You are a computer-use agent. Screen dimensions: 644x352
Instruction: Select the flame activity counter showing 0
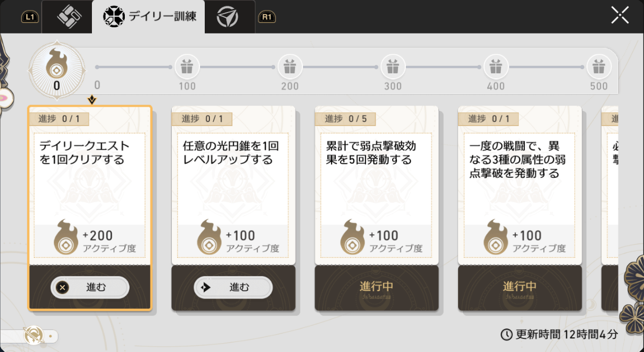tap(56, 70)
